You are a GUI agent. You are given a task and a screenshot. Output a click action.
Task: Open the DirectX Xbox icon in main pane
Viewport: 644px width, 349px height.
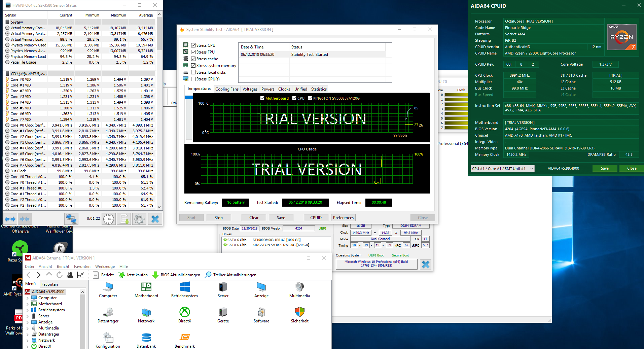pyautogui.click(x=185, y=315)
